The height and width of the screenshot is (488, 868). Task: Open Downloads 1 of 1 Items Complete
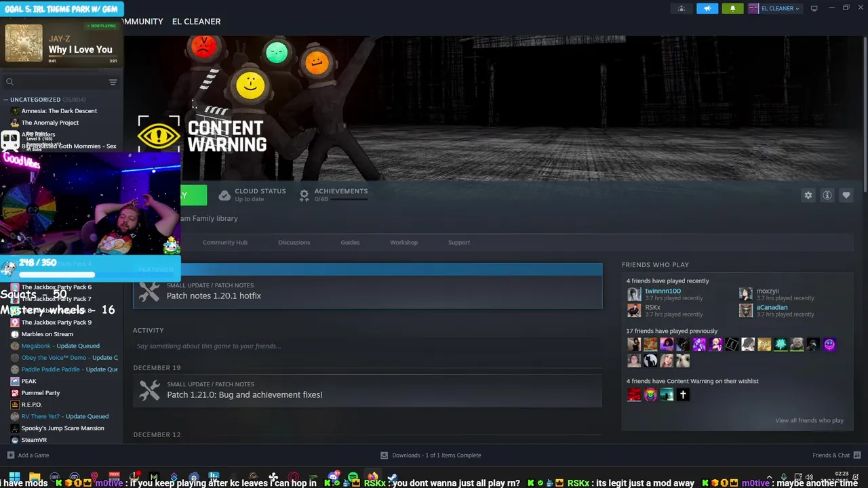tap(431, 455)
